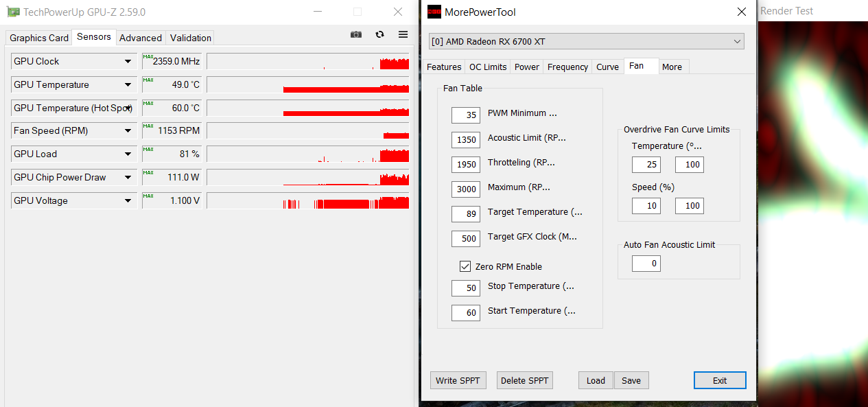Screen dimensions: 868x407
Task: Click the Exit button
Action: coord(720,380)
